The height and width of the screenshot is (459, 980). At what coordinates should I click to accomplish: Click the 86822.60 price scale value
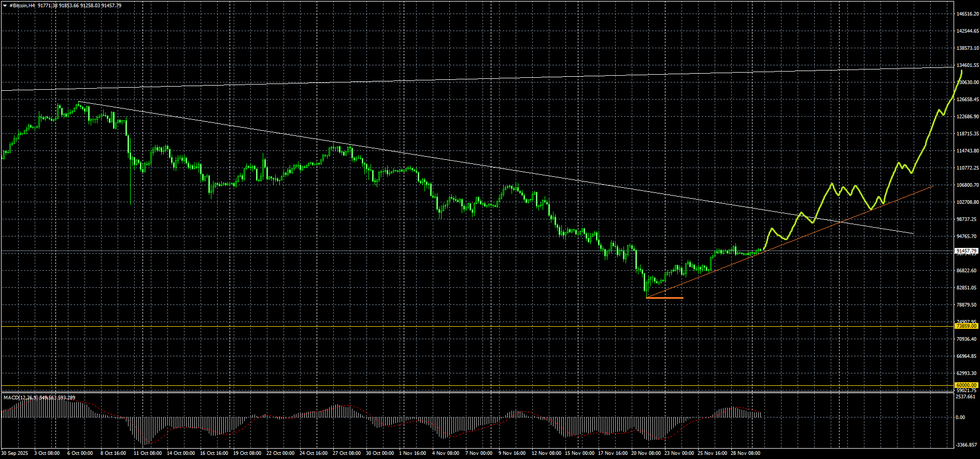tap(967, 271)
